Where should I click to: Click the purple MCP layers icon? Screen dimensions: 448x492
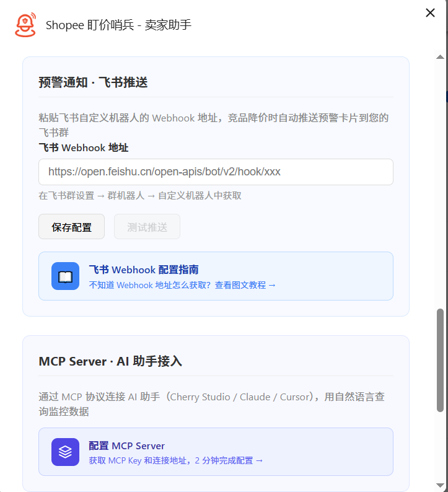[65, 452]
